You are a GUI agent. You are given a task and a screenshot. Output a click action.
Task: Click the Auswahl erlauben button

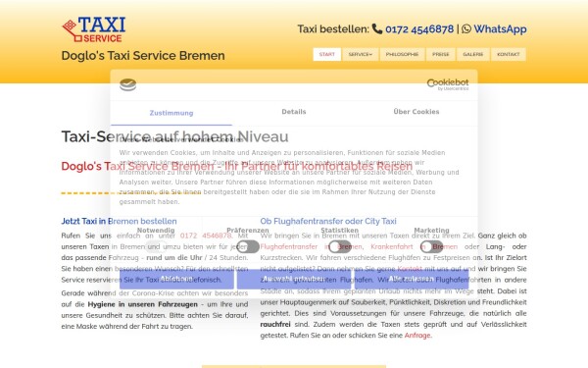point(294,279)
